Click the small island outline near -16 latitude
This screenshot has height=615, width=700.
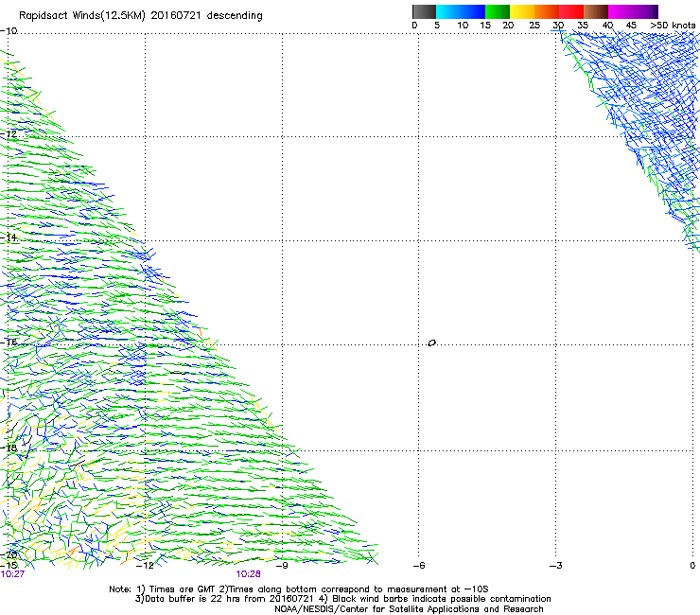[x=431, y=343]
